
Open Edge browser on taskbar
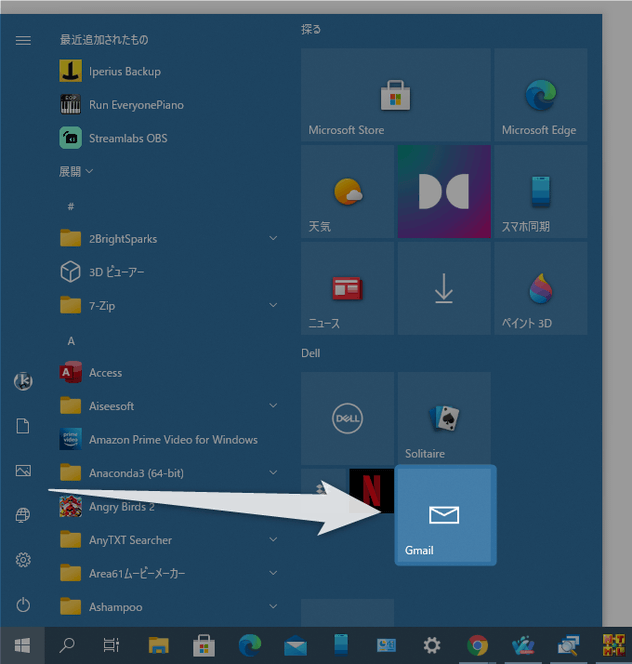point(250,645)
